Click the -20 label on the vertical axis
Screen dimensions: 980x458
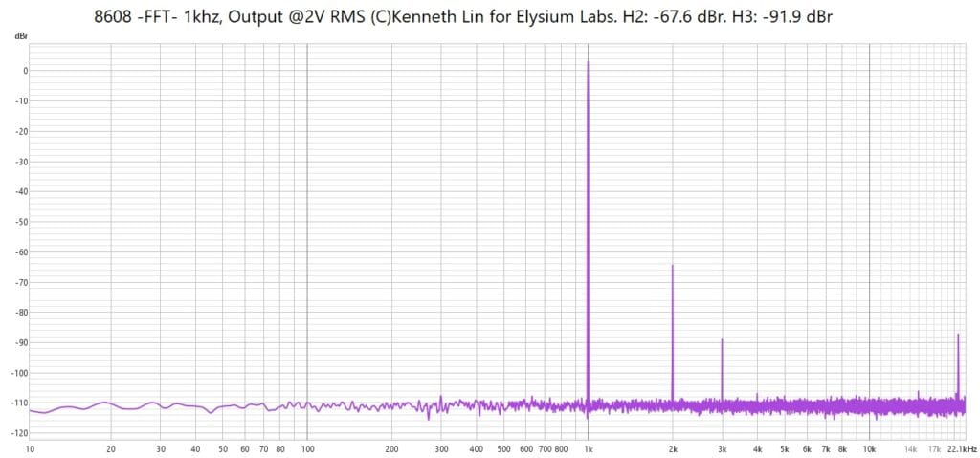click(22, 131)
